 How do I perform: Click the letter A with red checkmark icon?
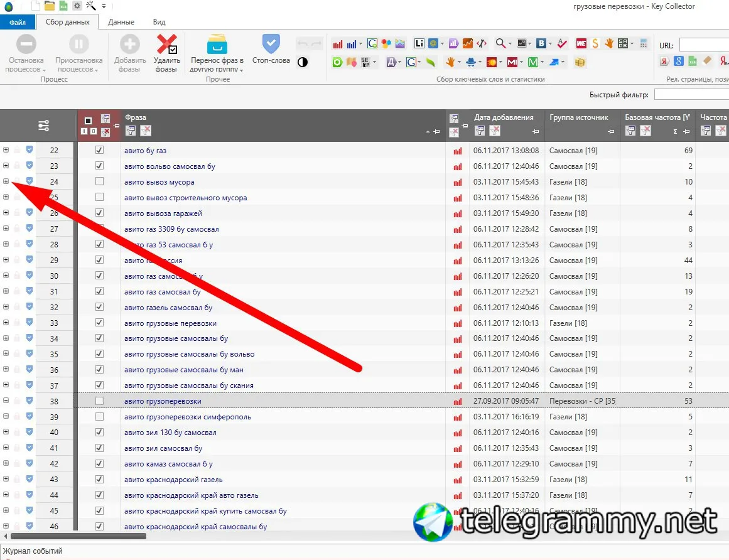coord(562,44)
